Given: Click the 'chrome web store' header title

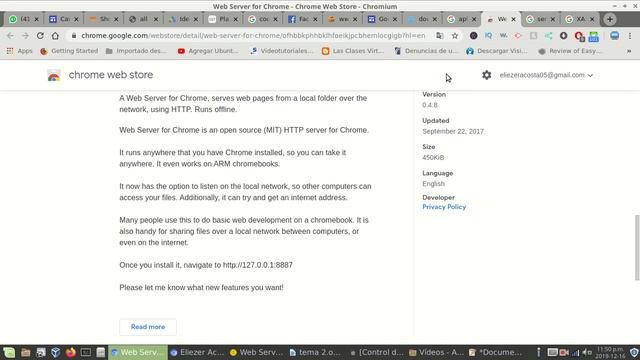Looking at the screenshot, I should pos(111,75).
